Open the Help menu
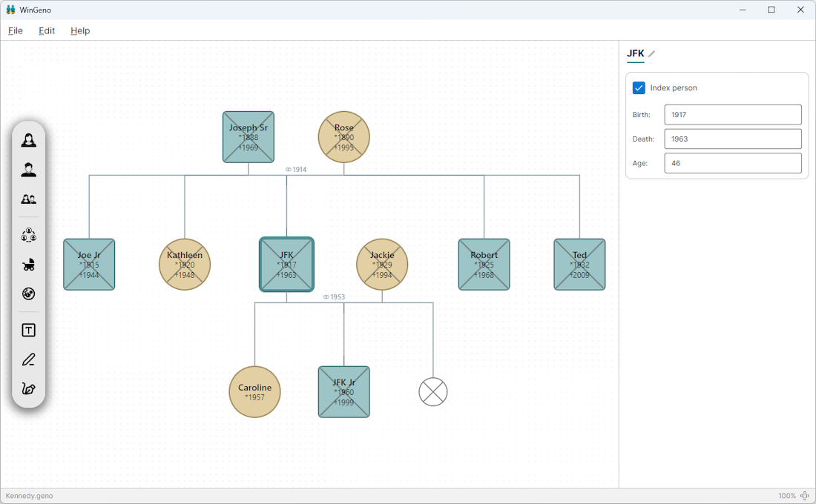Screen dimensions: 816x504 click(80, 30)
